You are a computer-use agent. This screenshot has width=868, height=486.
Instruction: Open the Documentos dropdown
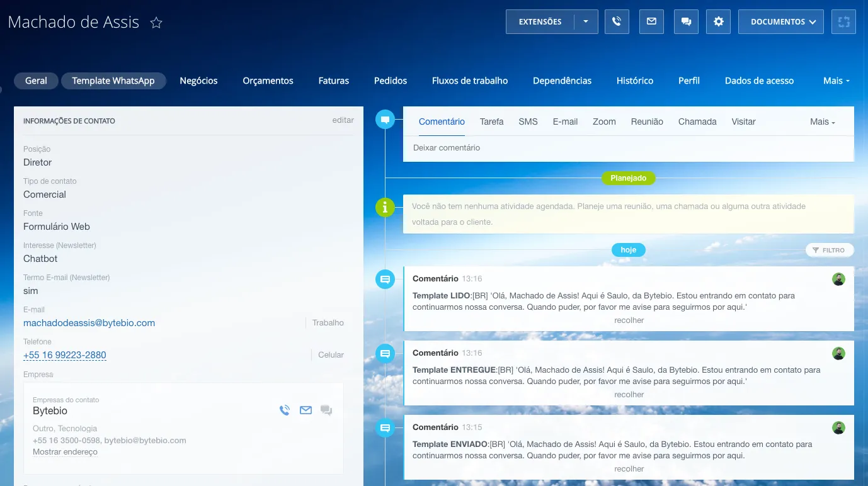[781, 21]
